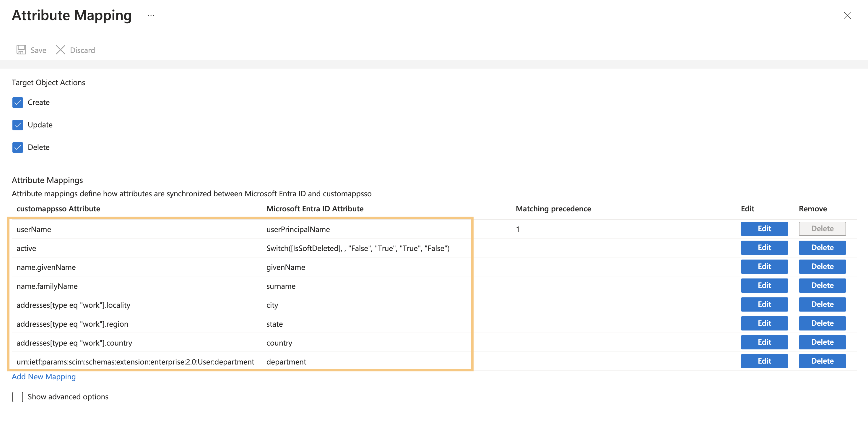Image resolution: width=868 pixels, height=431 pixels.
Task: Uncheck the Delete target object action
Action: (x=17, y=147)
